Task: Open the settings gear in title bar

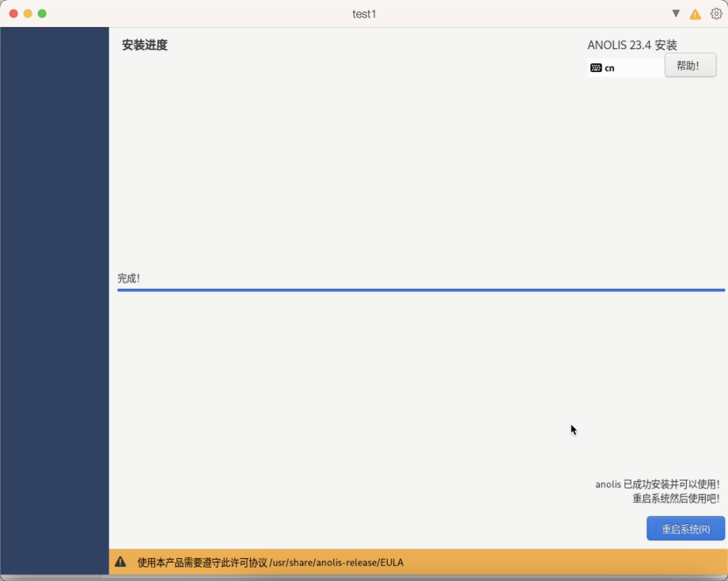Action: pyautogui.click(x=716, y=14)
